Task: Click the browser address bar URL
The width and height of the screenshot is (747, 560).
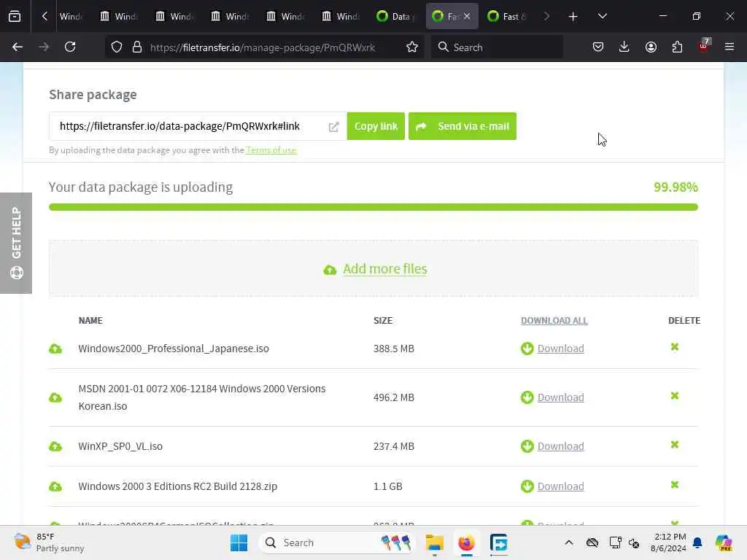Action: [x=263, y=47]
